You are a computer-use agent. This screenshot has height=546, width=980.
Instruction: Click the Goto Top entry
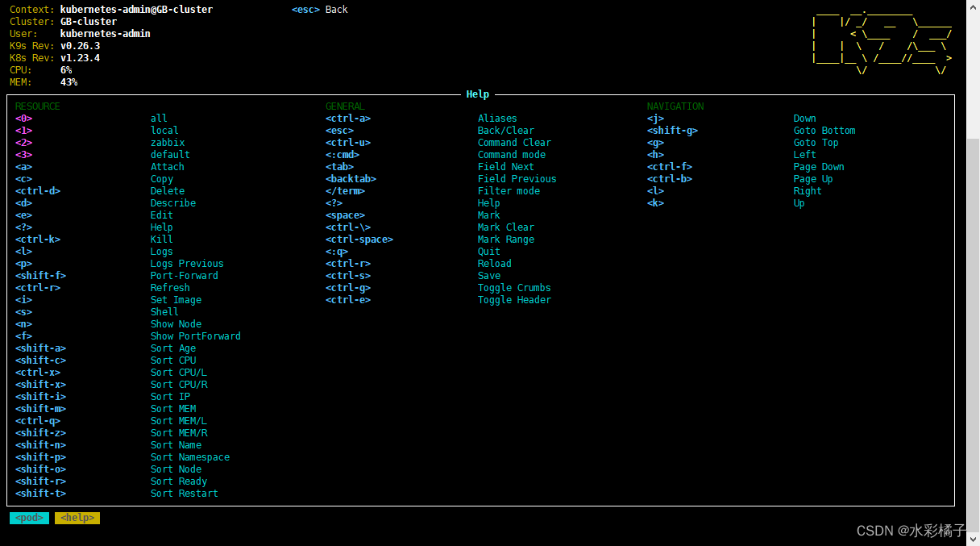pos(816,143)
